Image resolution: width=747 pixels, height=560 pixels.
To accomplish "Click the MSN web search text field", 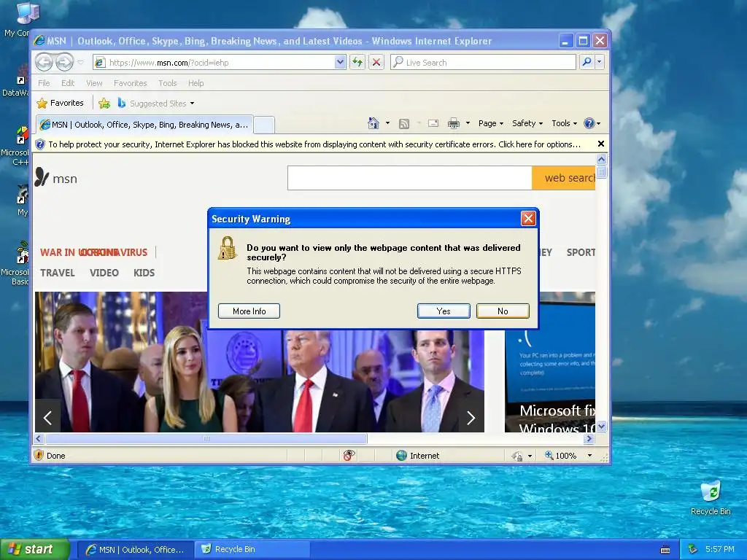I will click(x=410, y=178).
